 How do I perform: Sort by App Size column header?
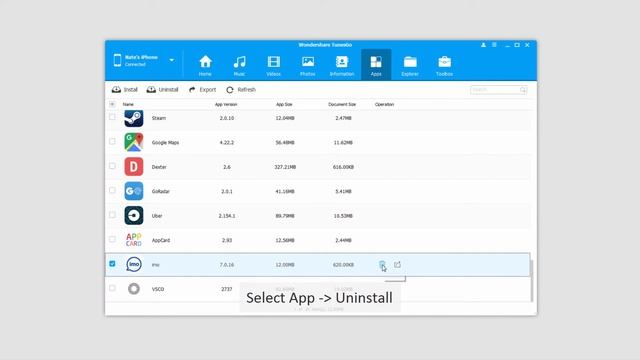284,104
